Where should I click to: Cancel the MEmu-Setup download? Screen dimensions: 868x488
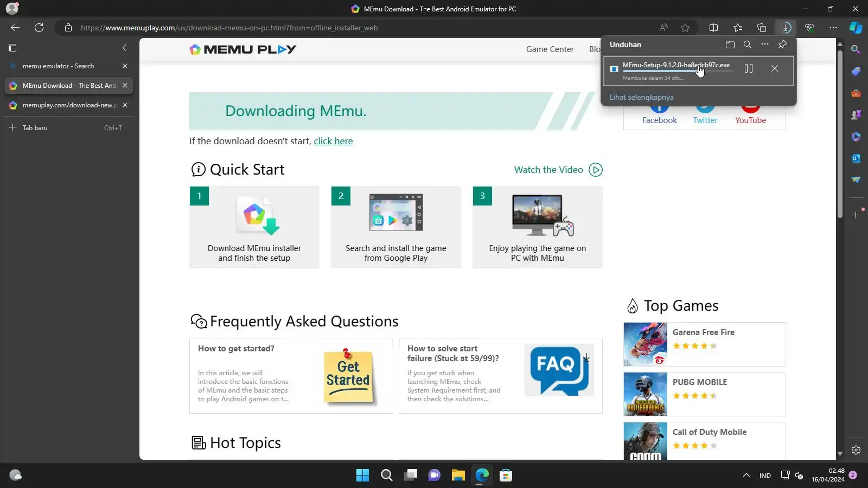[x=775, y=68]
